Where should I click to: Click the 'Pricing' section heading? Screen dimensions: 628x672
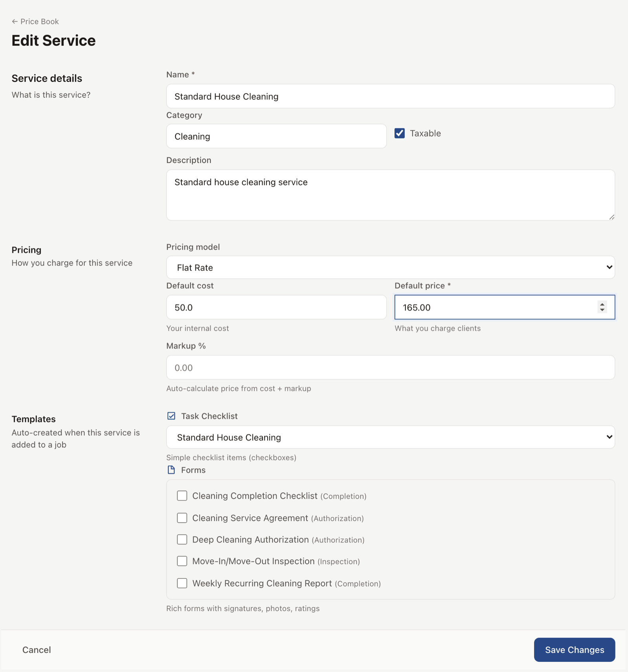pos(26,250)
